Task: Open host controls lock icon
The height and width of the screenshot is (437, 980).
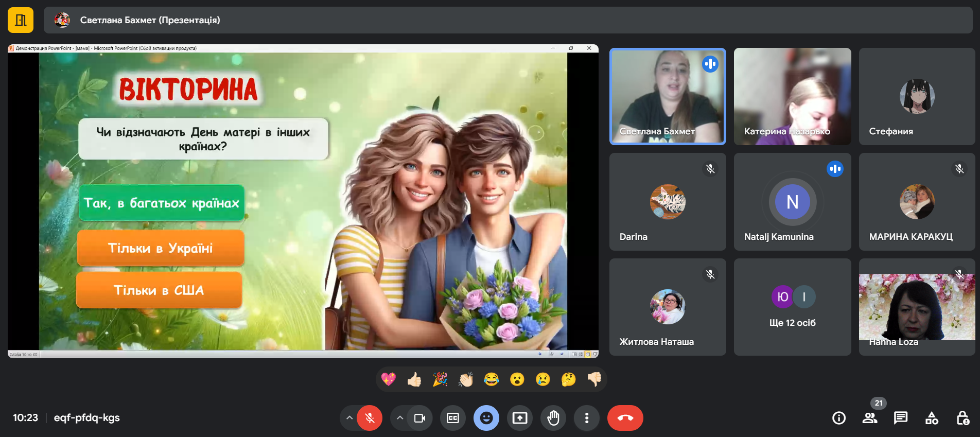Action: coord(962,418)
